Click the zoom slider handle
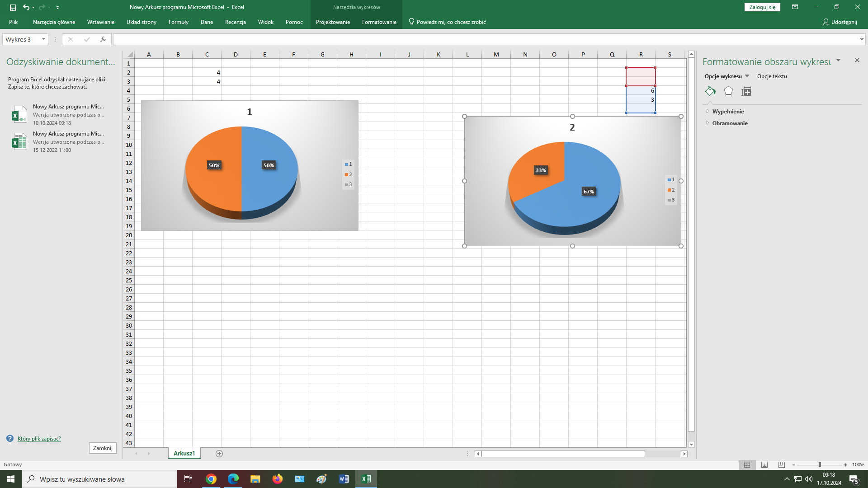Image resolution: width=868 pixels, height=488 pixels. tap(820, 465)
